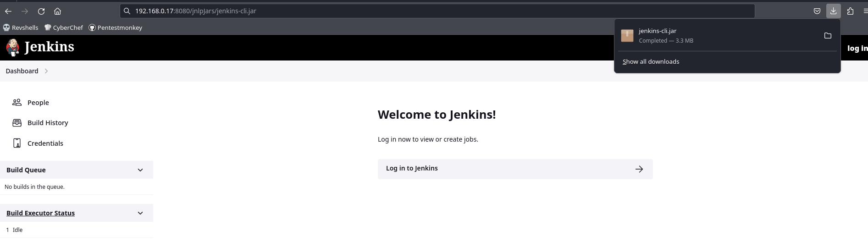Collapse the Build Queue panel chevron
The width and height of the screenshot is (868, 242).
140,170
